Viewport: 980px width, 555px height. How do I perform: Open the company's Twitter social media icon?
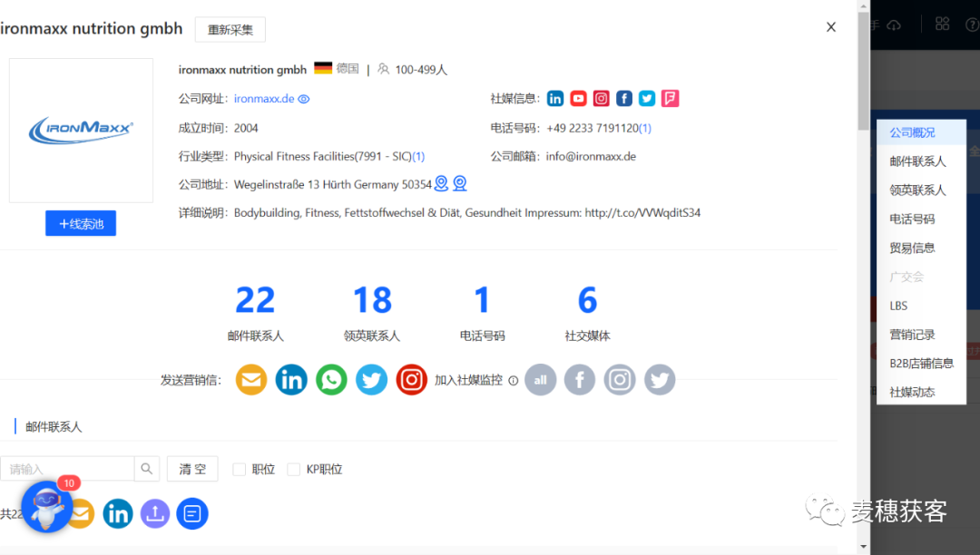pyautogui.click(x=647, y=99)
